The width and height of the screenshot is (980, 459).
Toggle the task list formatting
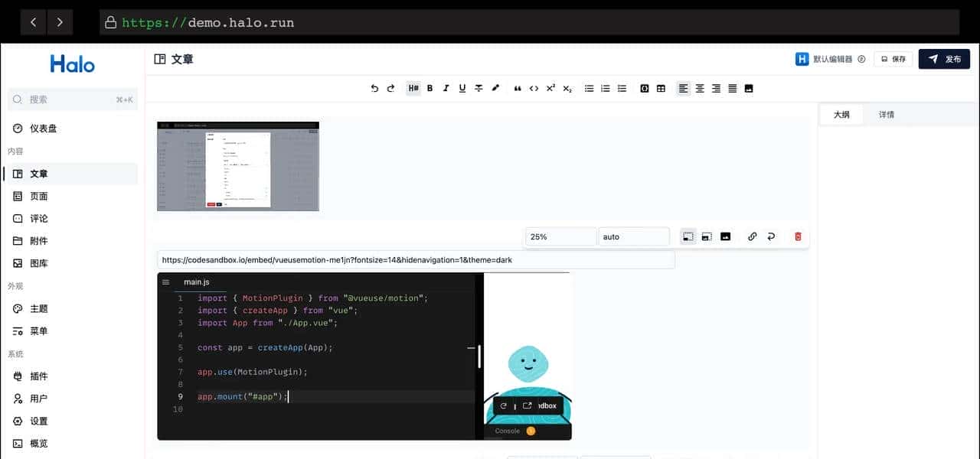pos(622,89)
